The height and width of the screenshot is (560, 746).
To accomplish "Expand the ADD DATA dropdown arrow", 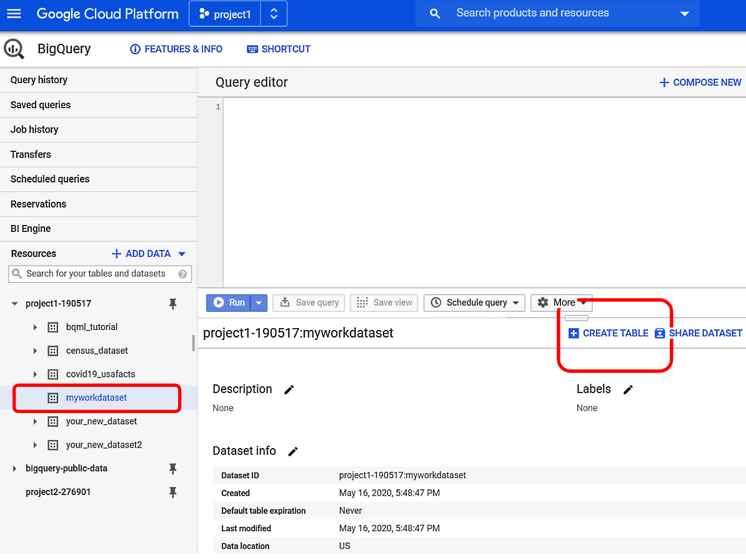I will click(x=182, y=254).
